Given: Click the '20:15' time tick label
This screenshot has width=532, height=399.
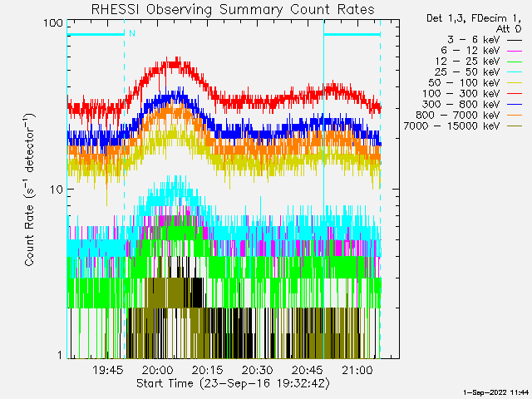Looking at the screenshot, I should (x=208, y=370).
